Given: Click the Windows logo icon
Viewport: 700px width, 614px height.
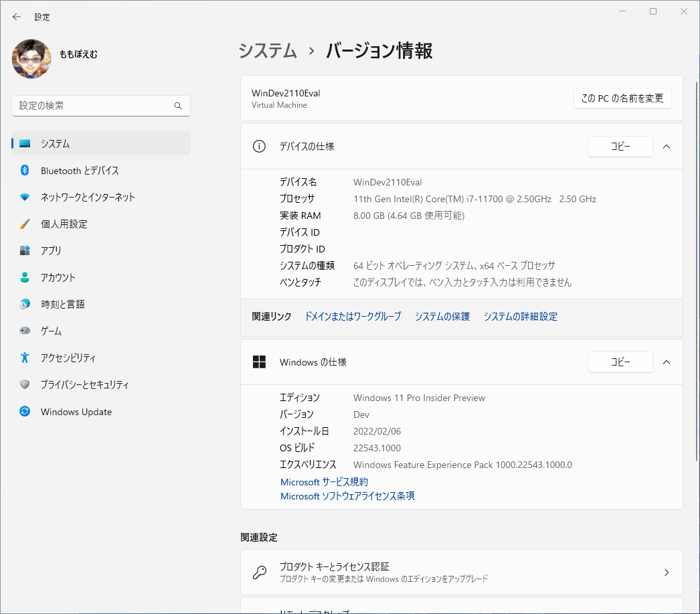Looking at the screenshot, I should [259, 362].
